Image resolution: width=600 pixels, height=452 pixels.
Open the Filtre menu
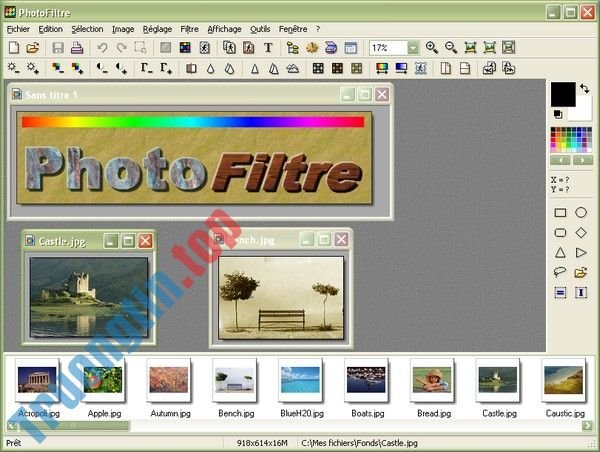click(189, 29)
